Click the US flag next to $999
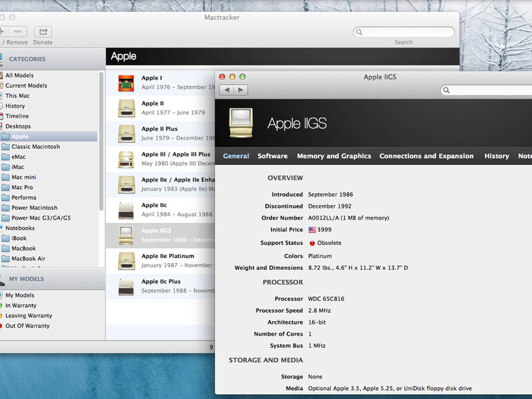Viewport: 532px width, 399px height. pyautogui.click(x=312, y=230)
